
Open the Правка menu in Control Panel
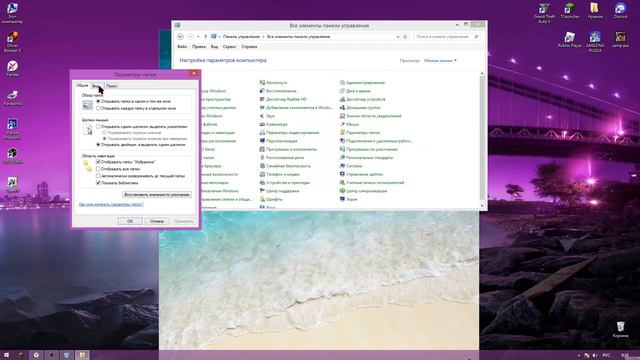click(x=199, y=47)
